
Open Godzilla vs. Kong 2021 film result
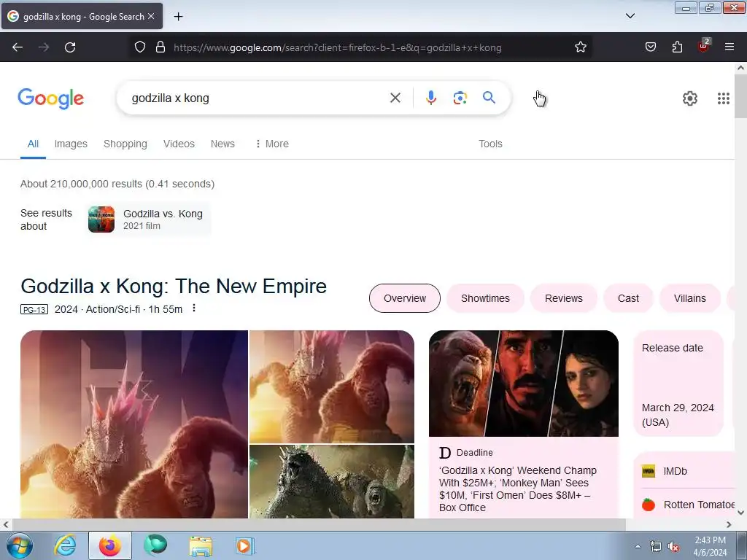(x=147, y=219)
